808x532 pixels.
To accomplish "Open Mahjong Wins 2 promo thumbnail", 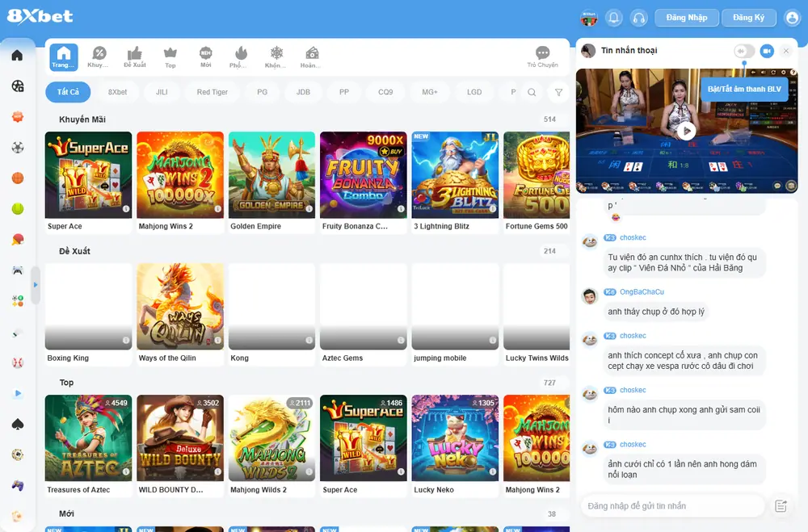I will point(180,175).
